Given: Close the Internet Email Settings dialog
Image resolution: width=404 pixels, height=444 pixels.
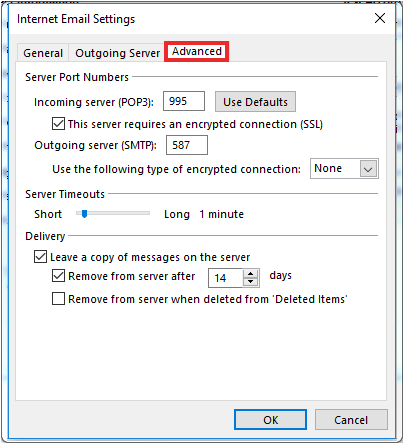Looking at the screenshot, I should click(x=380, y=18).
